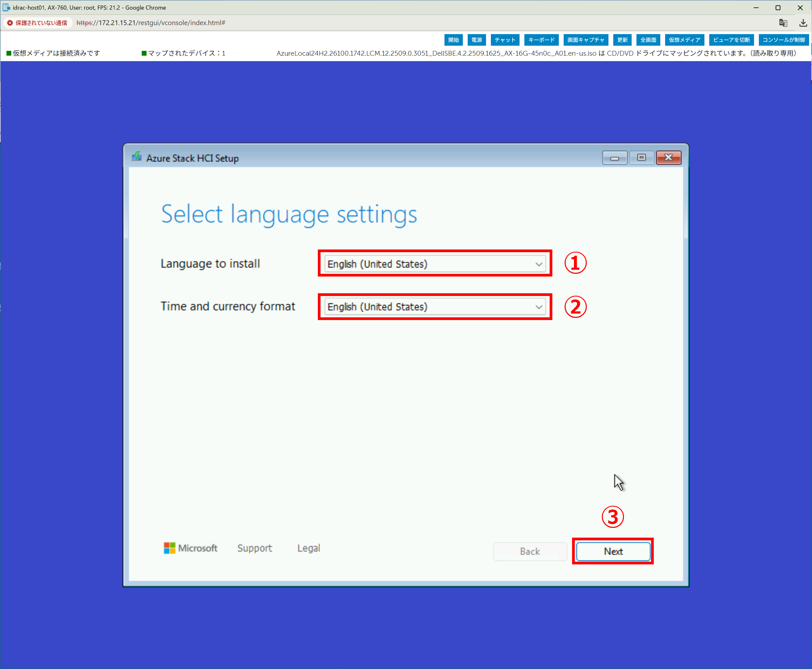
Task: Open the Time and currency format dropdown
Action: click(434, 307)
